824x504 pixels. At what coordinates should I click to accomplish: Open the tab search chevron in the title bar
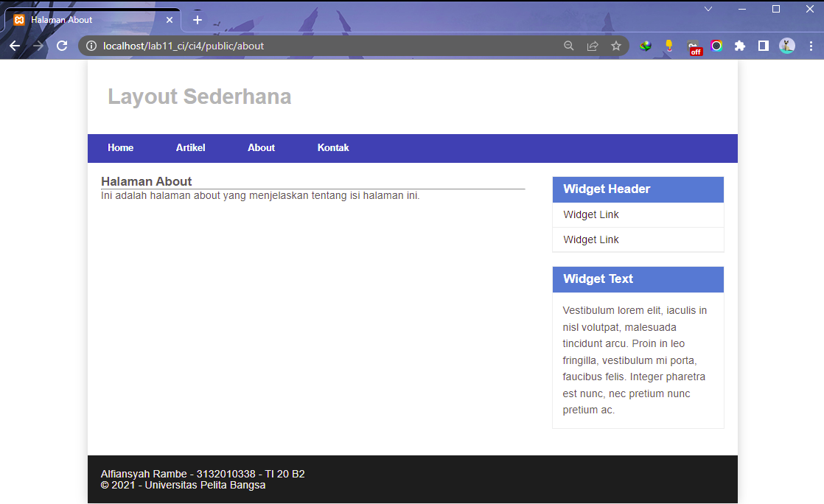point(708,9)
